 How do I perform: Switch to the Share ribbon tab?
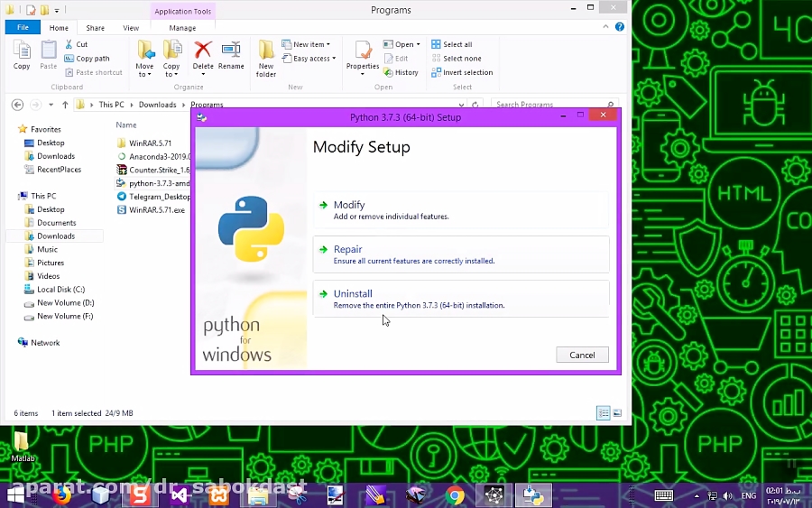(96, 28)
